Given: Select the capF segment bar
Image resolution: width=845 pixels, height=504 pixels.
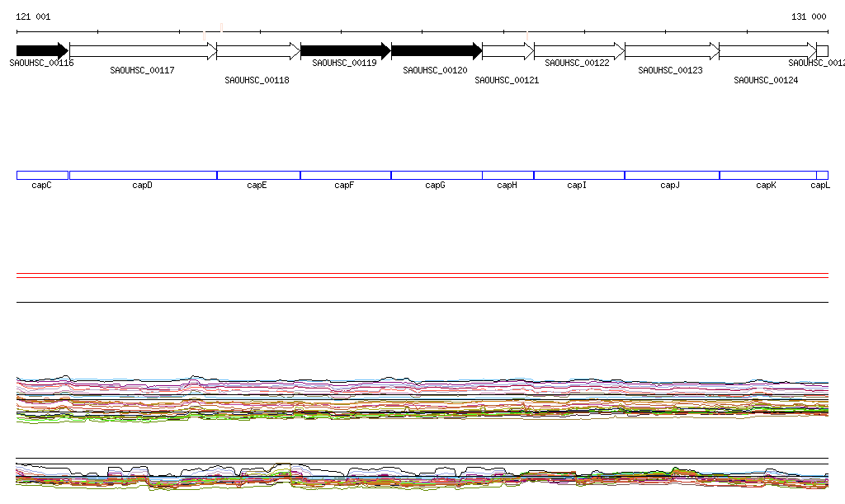Looking at the screenshot, I should [345, 175].
